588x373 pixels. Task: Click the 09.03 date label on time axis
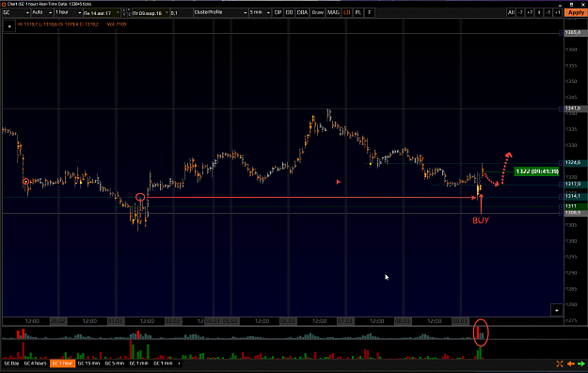(459, 321)
